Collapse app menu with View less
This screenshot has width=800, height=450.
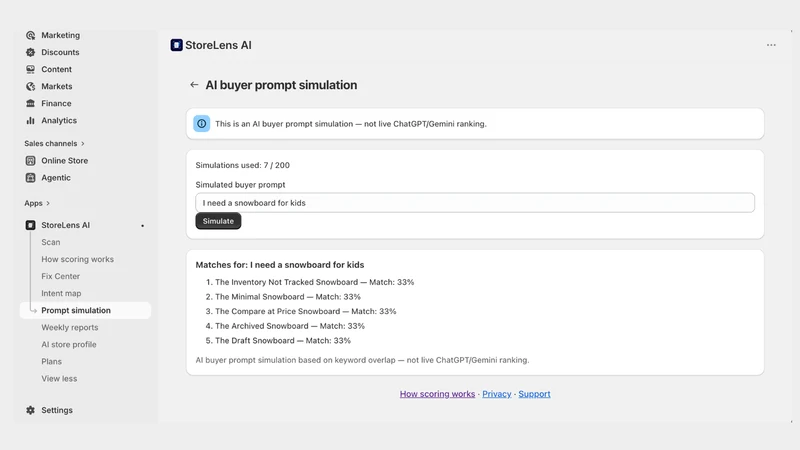59,379
